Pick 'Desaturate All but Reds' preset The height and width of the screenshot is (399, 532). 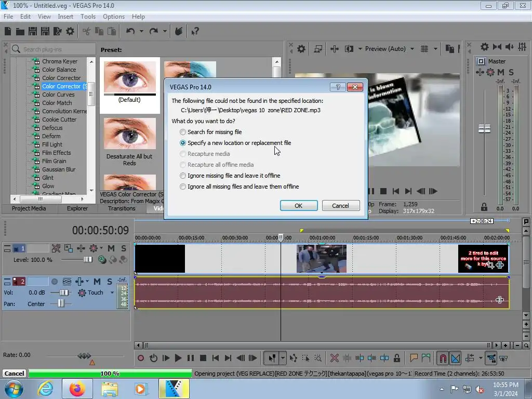(129, 142)
